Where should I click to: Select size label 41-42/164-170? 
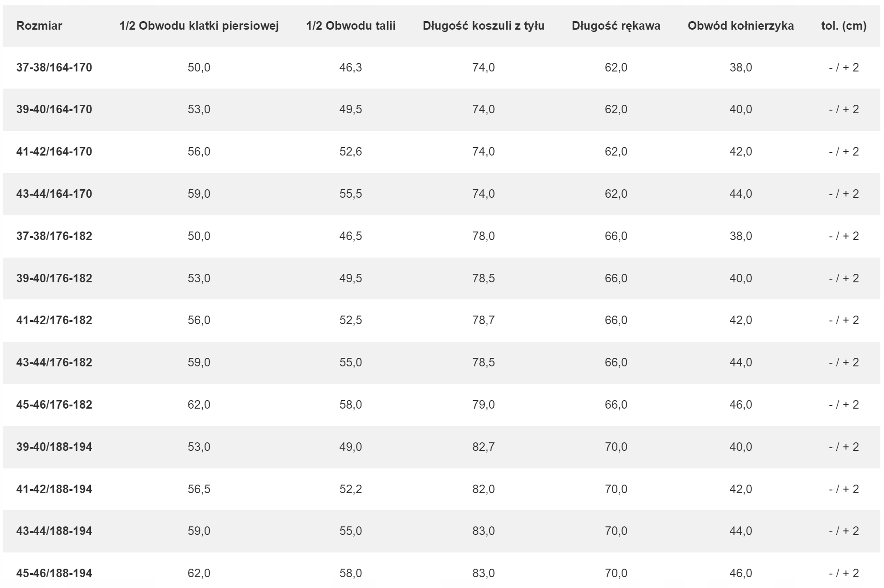(x=54, y=151)
